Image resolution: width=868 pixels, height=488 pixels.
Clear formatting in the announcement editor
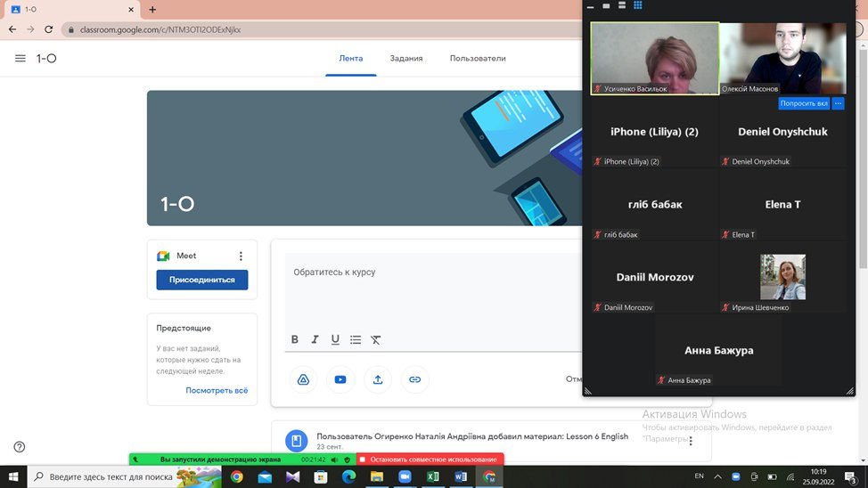[x=375, y=339]
